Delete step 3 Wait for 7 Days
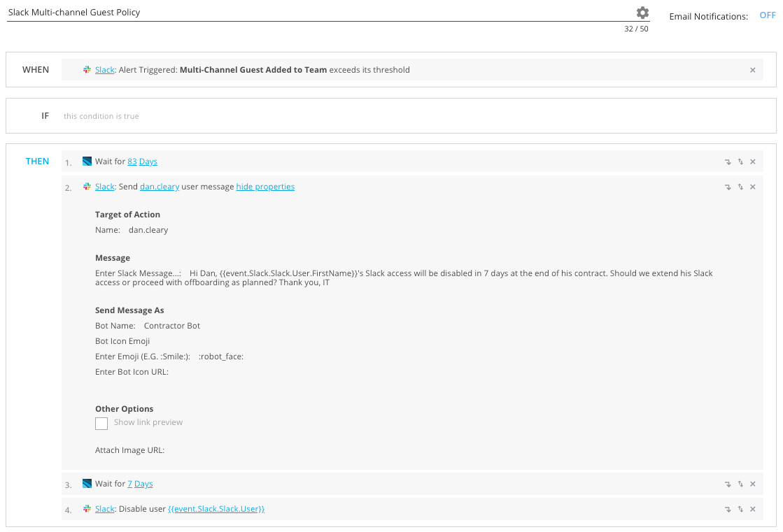The width and height of the screenshot is (783, 532). tap(752, 484)
